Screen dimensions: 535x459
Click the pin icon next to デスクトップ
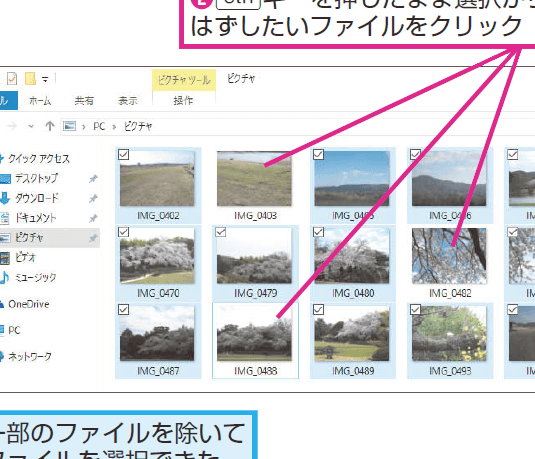[x=93, y=179]
